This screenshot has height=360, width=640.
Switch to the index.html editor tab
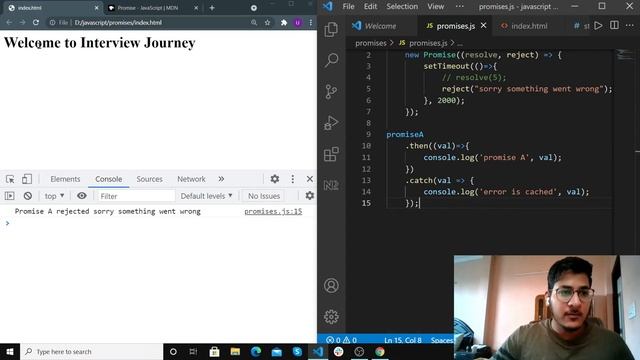click(529, 26)
